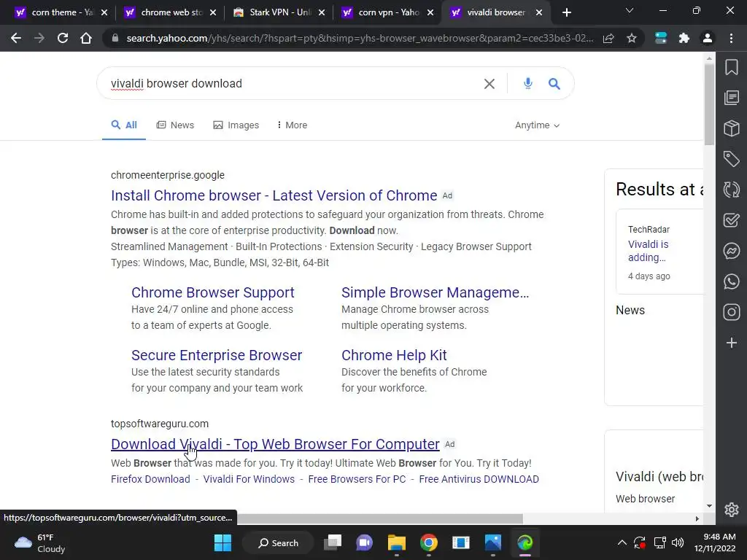Open sidebar settings gear
This screenshot has width=747, height=560.
click(732, 510)
